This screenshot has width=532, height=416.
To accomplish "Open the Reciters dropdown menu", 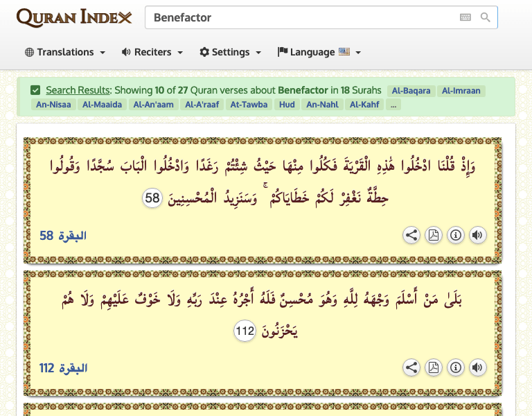I will coord(152,52).
